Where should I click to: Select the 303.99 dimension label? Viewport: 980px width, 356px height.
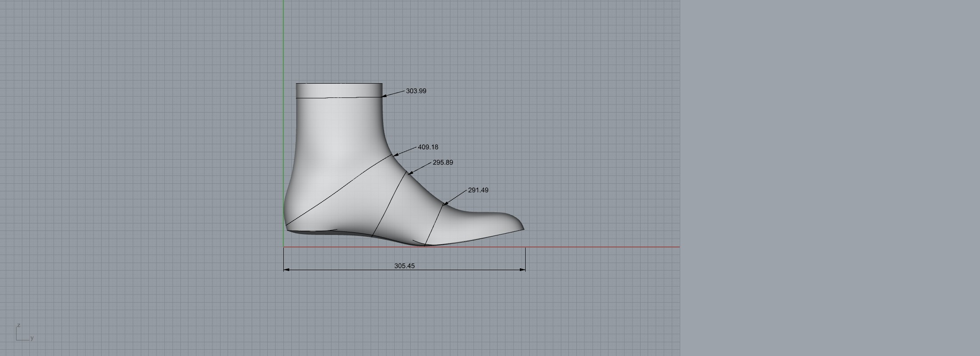(416, 91)
